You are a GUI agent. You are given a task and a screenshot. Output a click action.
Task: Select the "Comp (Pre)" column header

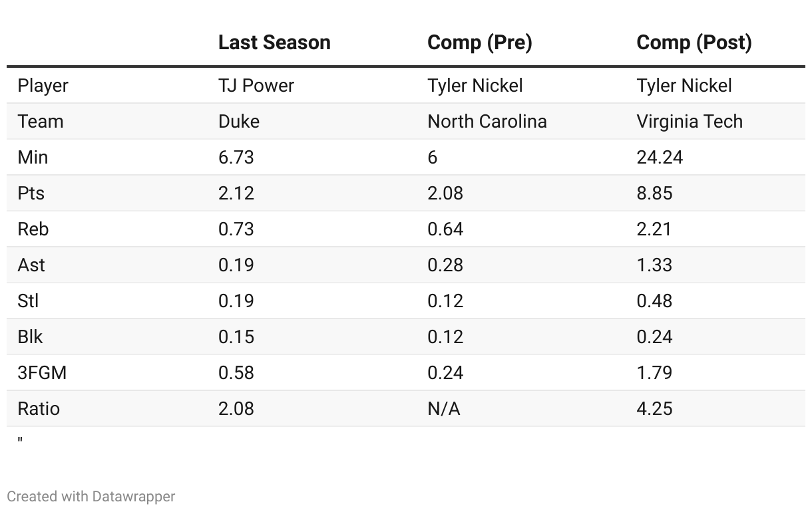[x=479, y=43]
